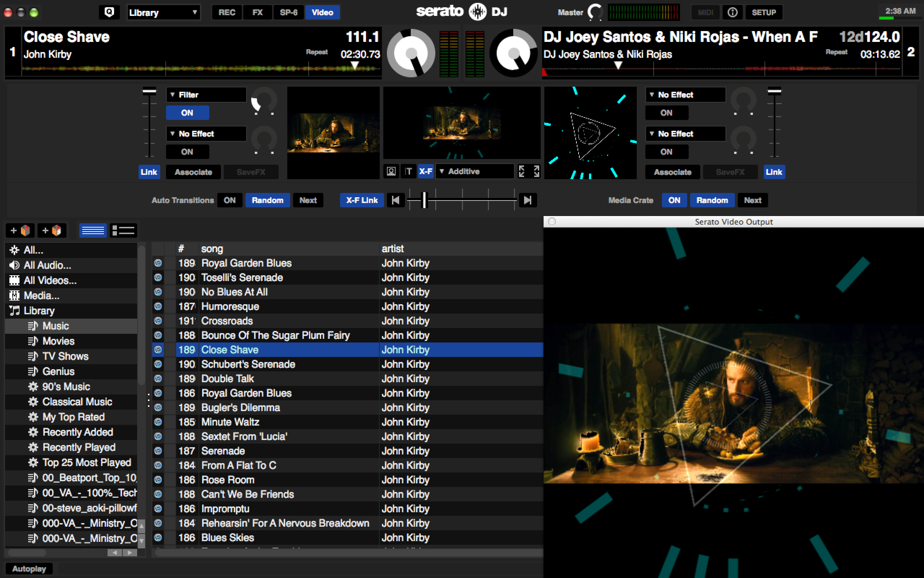Open the Serato search panel icon

109,12
